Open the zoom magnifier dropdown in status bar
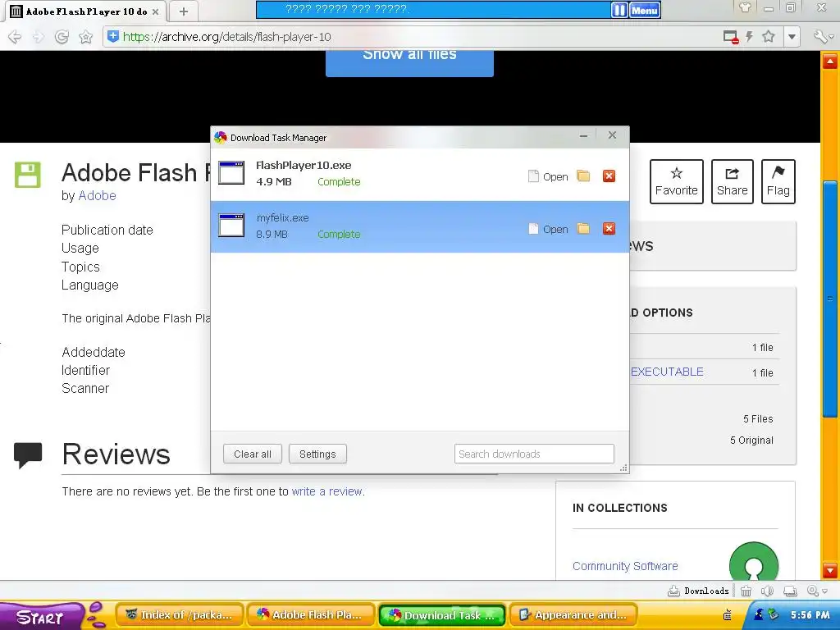Image resolution: width=840 pixels, height=630 pixels. click(x=817, y=591)
